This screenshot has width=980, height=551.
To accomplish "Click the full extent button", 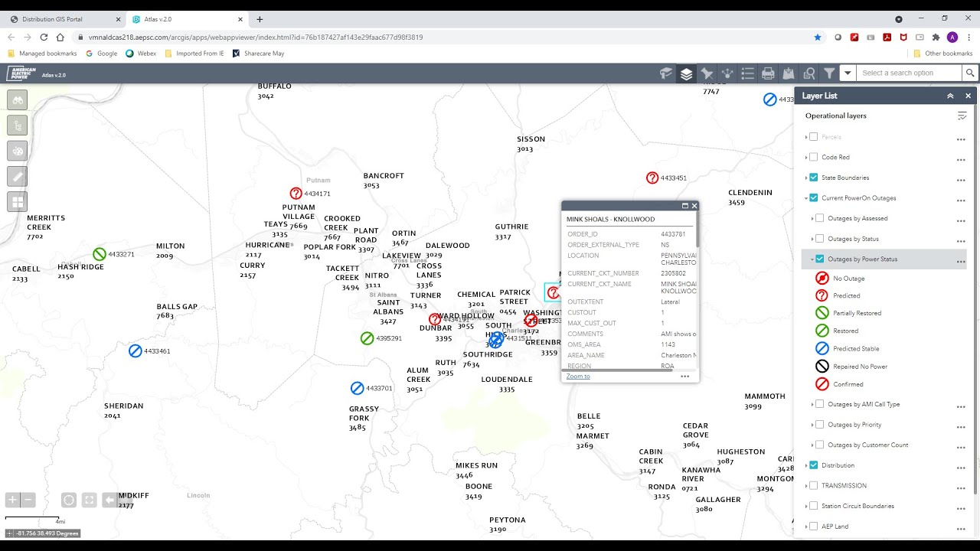I will point(90,500).
